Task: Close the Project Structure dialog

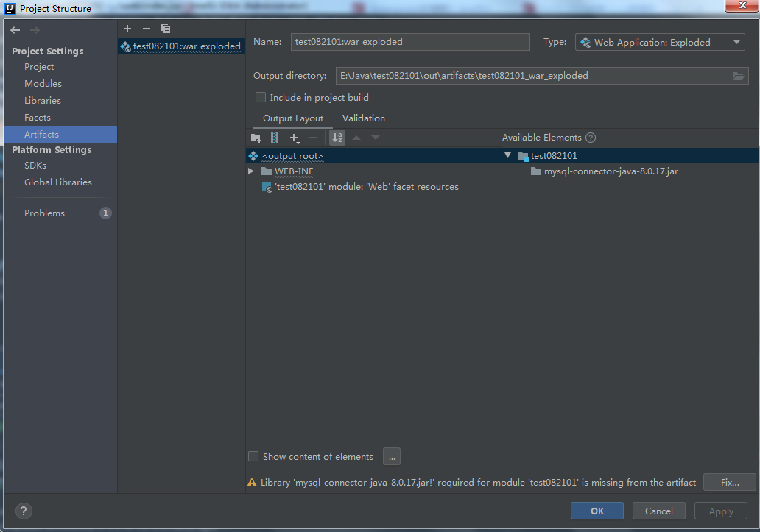Action: pyautogui.click(x=741, y=5)
